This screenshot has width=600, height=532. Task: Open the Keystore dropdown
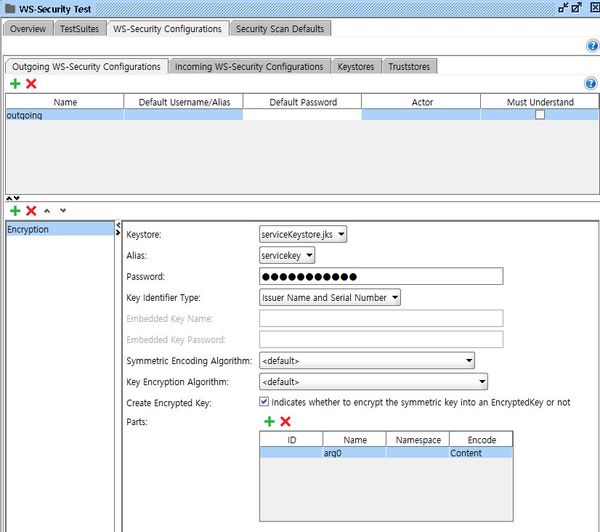[303, 234]
